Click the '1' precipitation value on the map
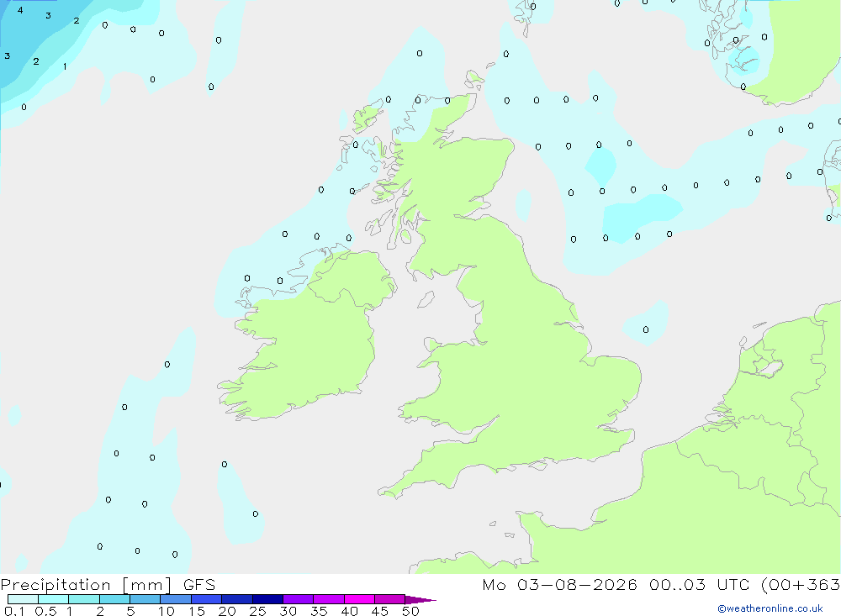The image size is (841, 616). [65, 66]
